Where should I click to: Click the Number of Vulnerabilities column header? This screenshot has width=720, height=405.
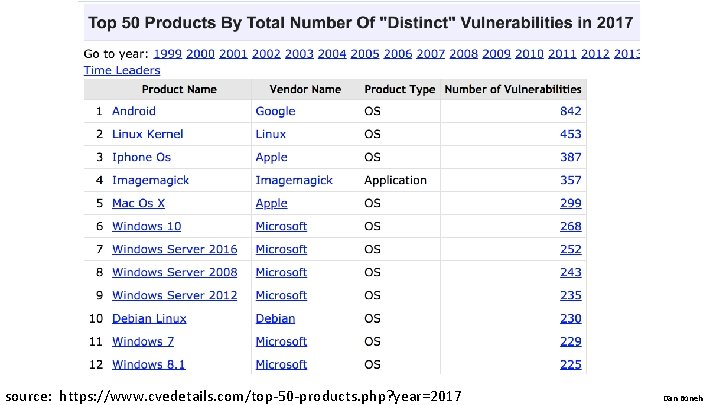(512, 89)
